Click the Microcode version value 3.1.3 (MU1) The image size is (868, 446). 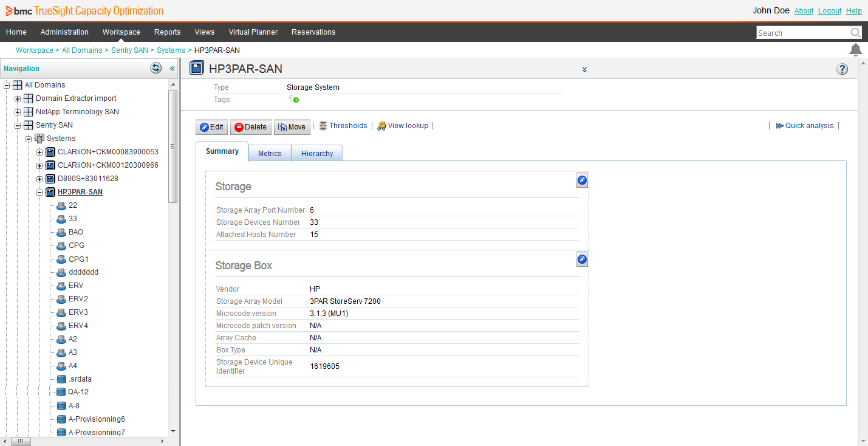[329, 314]
